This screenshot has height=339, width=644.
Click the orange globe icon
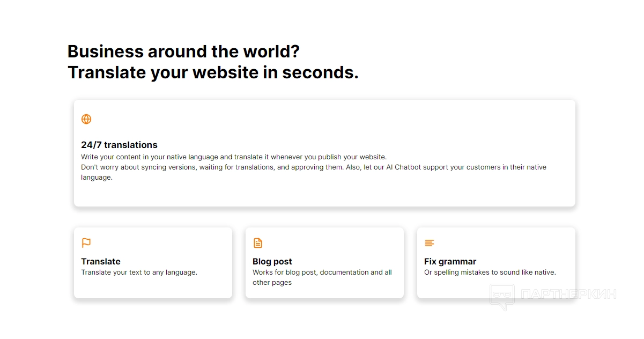pyautogui.click(x=86, y=119)
